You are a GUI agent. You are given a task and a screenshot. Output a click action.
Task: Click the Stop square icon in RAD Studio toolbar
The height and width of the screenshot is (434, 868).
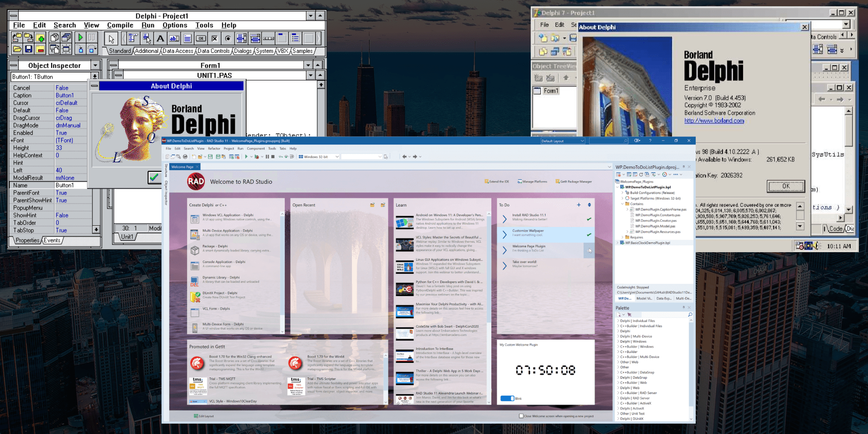(273, 157)
